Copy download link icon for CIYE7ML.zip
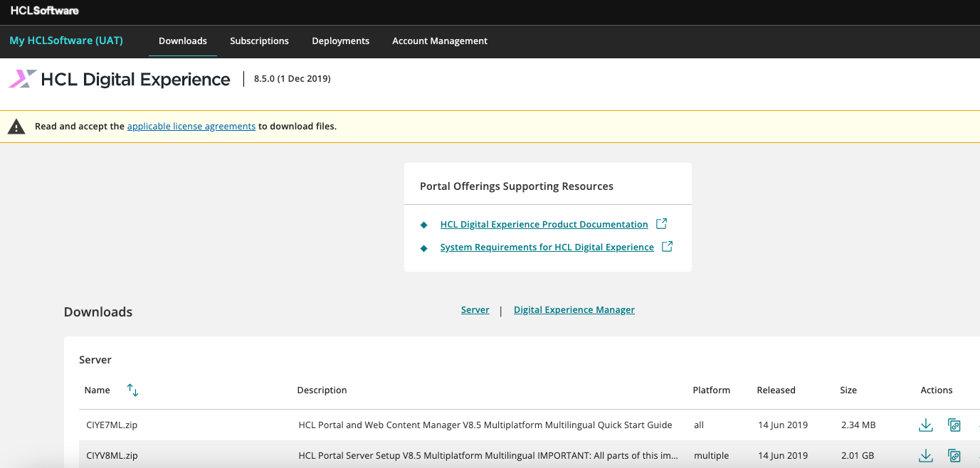 (954, 424)
